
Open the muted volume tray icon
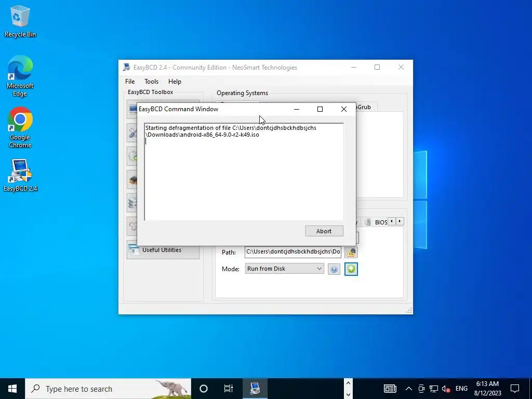coord(446,389)
